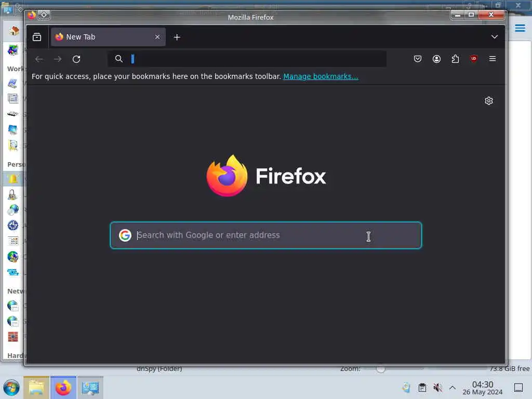This screenshot has height=399, width=532.
Task: Close the New Tab tab
Action: coord(157,37)
